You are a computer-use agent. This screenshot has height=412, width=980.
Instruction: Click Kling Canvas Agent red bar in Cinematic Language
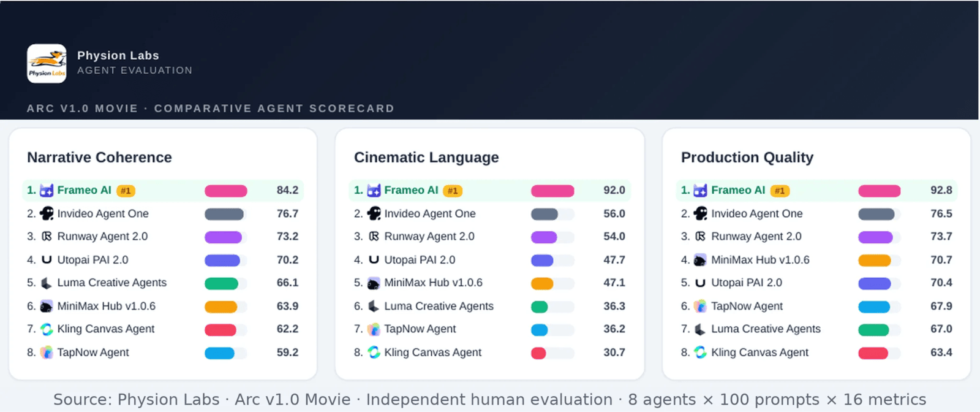tap(538, 353)
